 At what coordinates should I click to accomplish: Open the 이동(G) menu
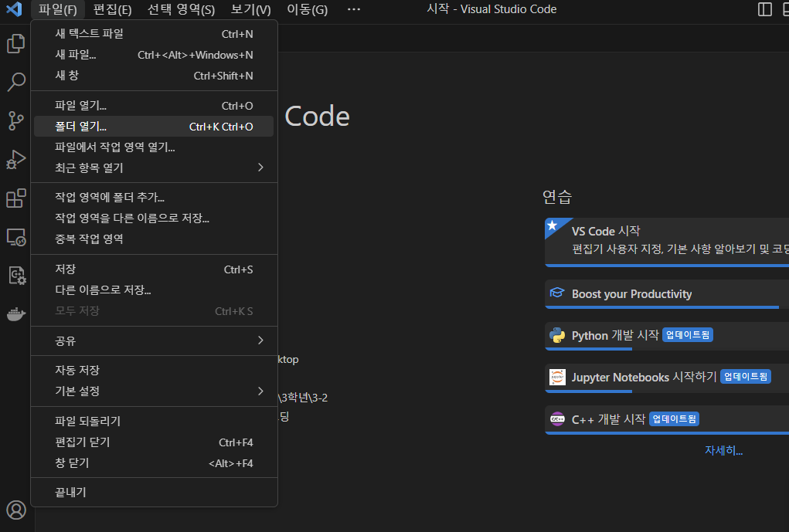[307, 9]
